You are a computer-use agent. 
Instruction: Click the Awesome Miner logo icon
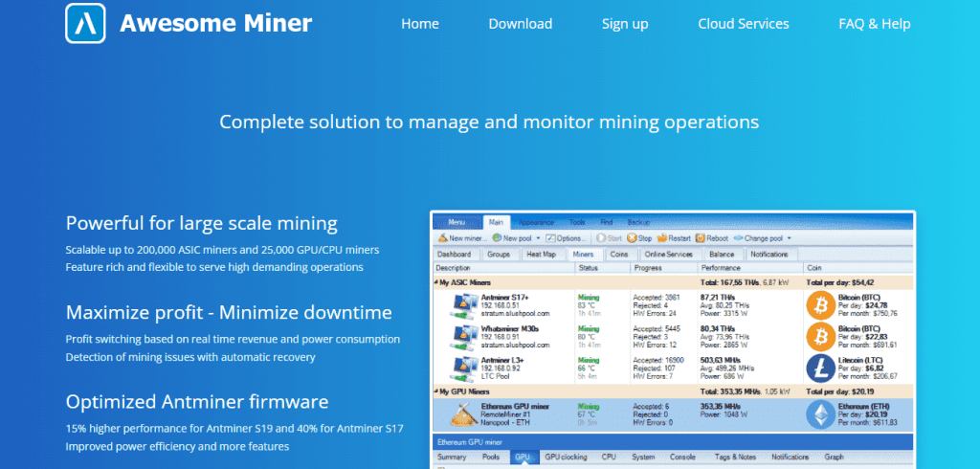[85, 24]
